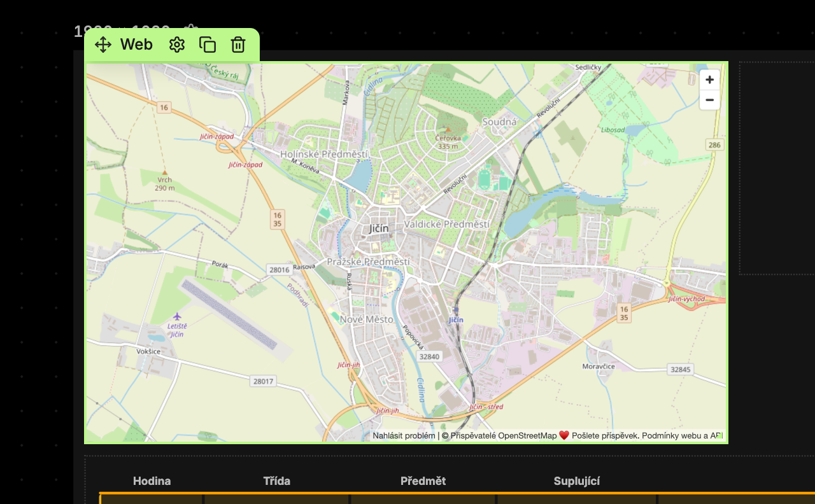Click the Soudná label on map

pos(500,122)
